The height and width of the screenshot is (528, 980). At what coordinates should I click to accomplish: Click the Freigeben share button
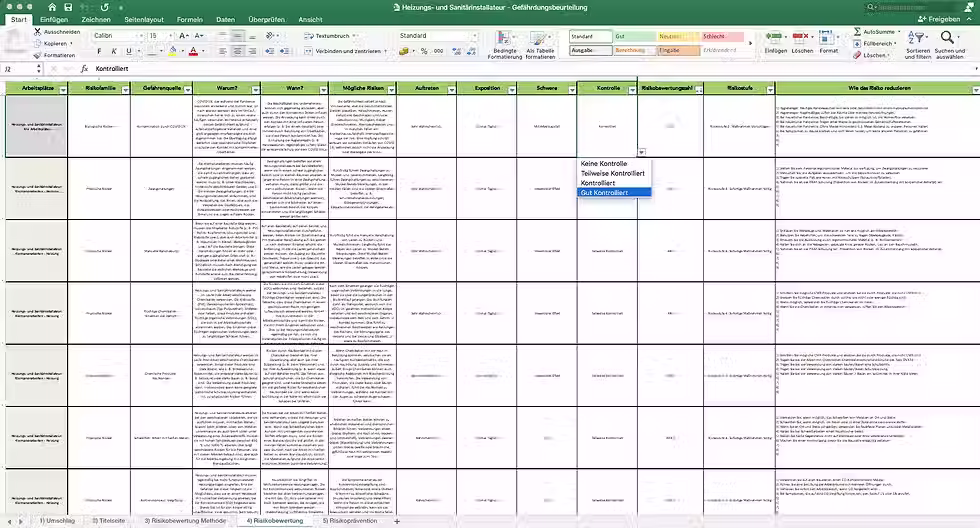pyautogui.click(x=939, y=19)
